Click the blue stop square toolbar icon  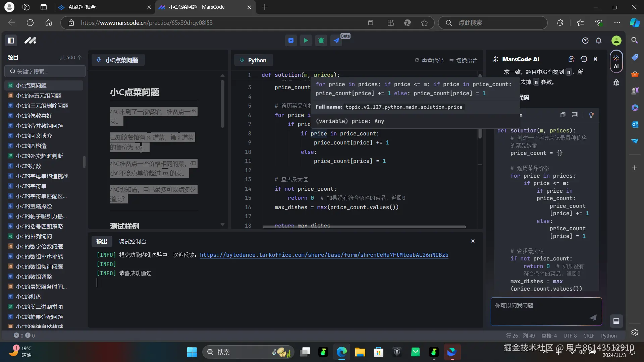[x=291, y=41]
